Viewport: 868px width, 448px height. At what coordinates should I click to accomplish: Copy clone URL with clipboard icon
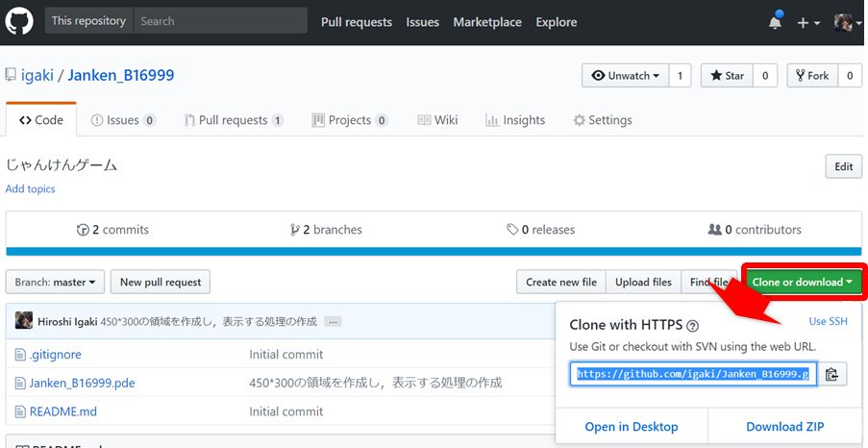831,374
